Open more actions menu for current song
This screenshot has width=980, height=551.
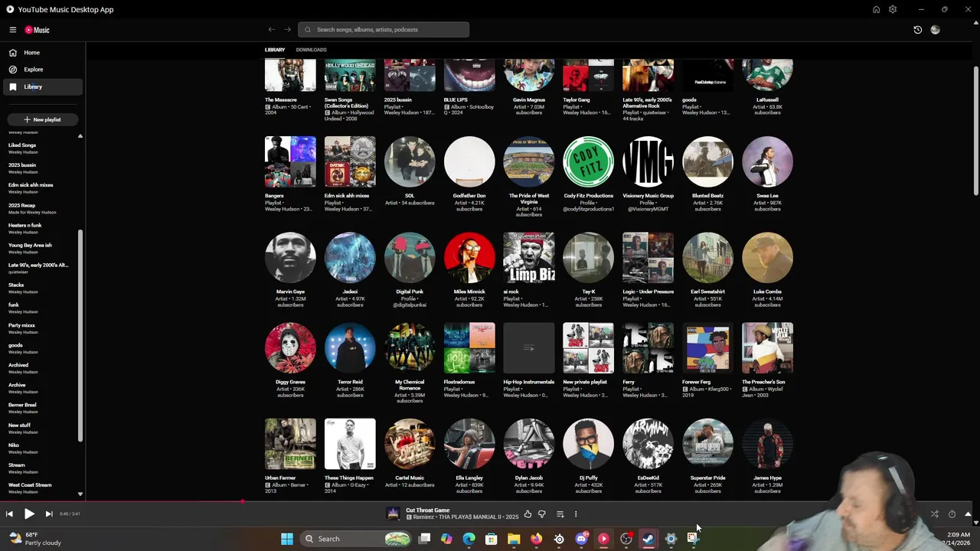click(x=576, y=514)
